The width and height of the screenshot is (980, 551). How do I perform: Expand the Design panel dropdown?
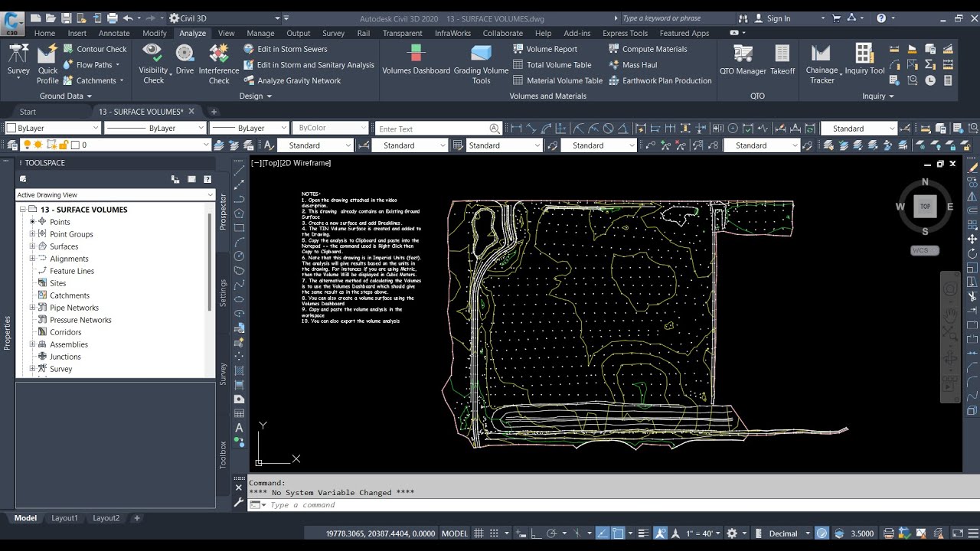[x=256, y=96]
